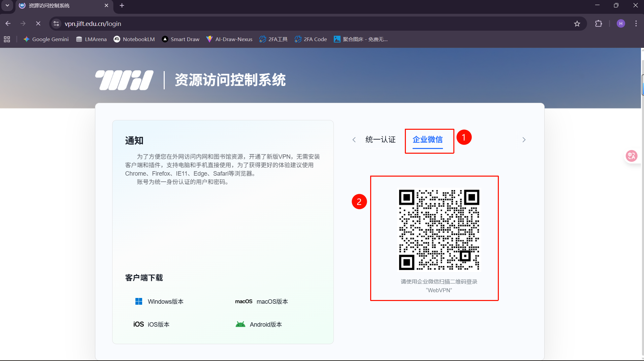Download macOS版本 client

point(272,302)
